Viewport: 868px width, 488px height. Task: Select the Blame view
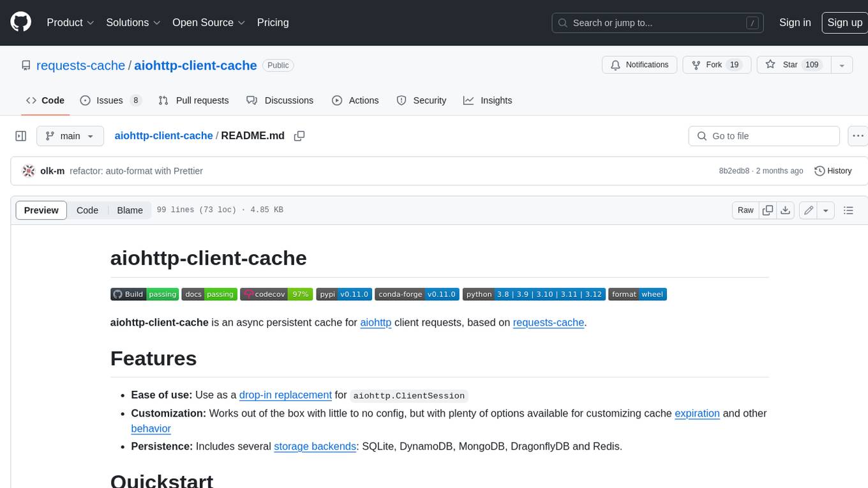click(130, 210)
